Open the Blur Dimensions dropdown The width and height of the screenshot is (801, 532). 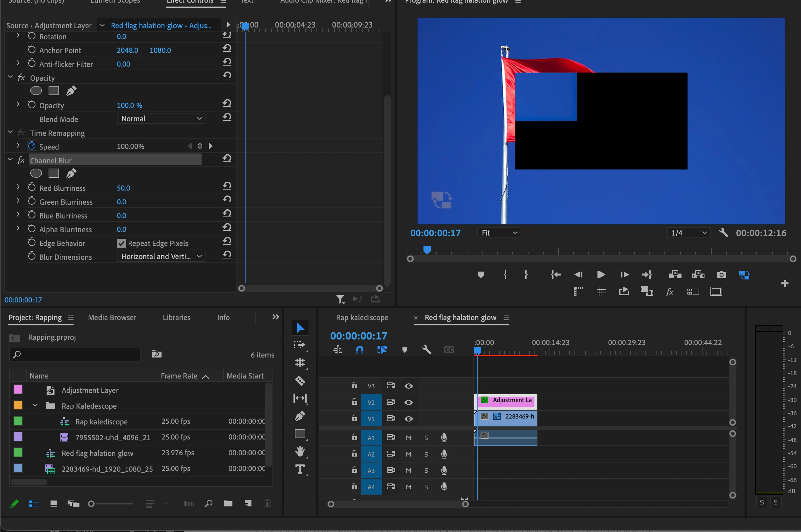pos(161,256)
